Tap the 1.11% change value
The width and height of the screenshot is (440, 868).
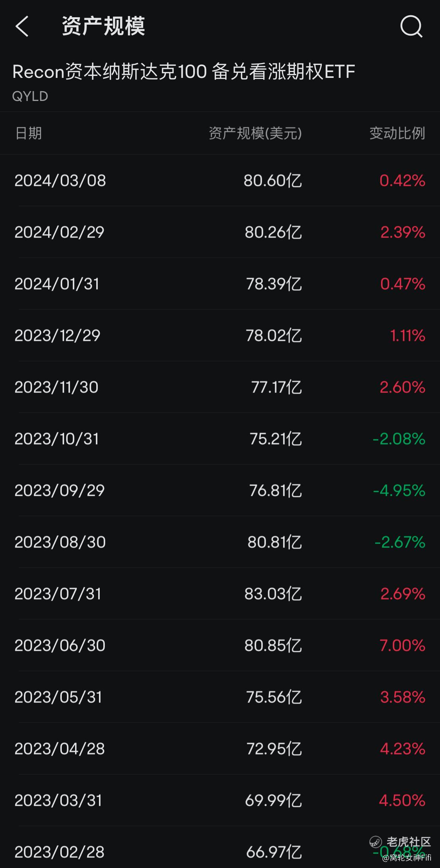[x=408, y=336]
